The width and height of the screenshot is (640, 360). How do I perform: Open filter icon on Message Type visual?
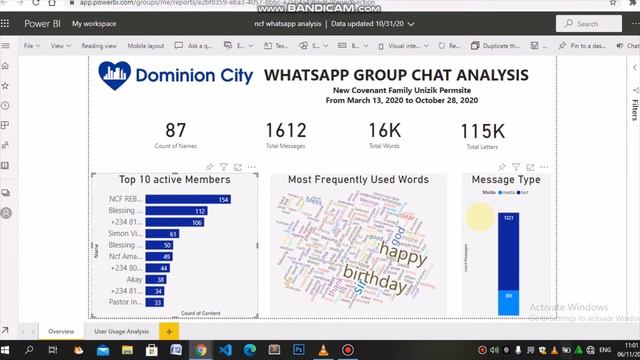(516, 167)
